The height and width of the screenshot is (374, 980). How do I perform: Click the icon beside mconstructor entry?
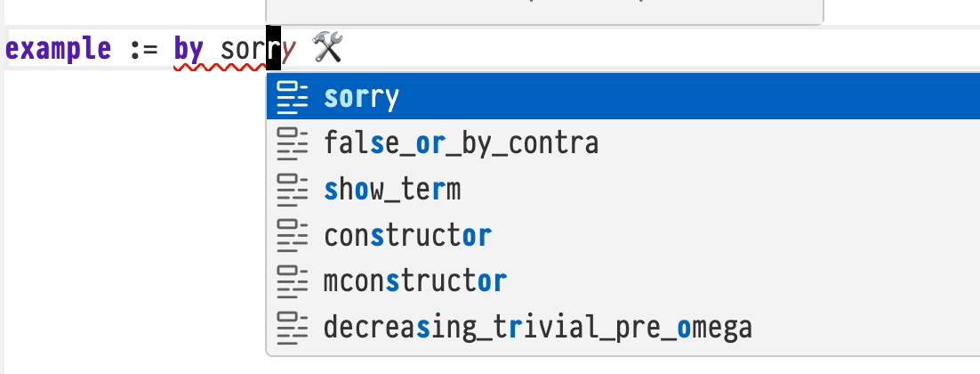[292, 282]
